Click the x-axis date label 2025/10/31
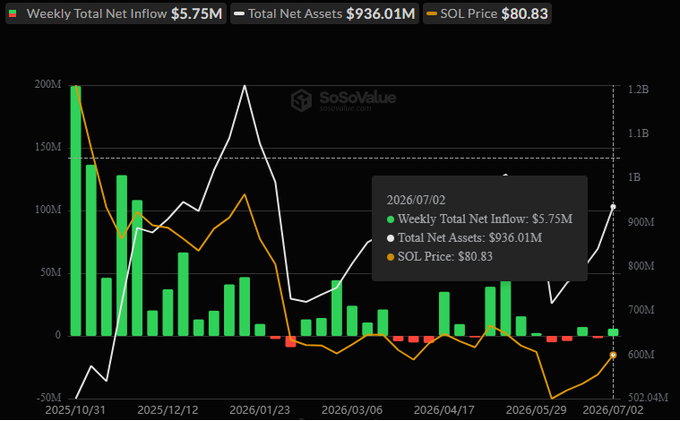Viewport: 680px width, 421px height. 75,410
